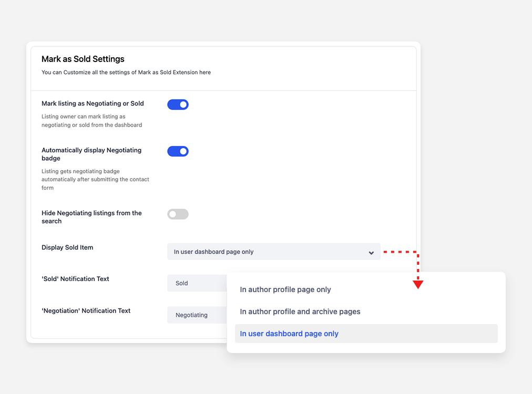Open the Display Sold Item dropdown field
Viewport: 532px width, 394px height.
tap(273, 252)
